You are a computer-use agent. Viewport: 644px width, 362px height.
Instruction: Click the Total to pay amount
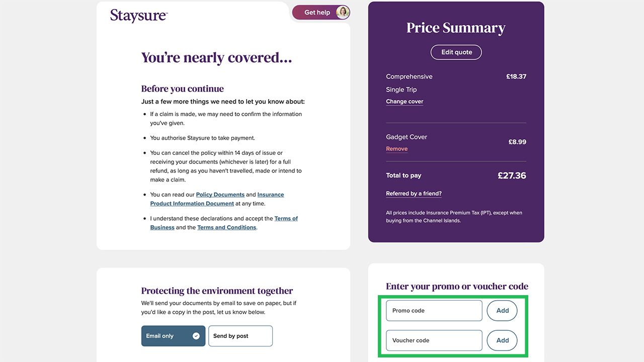pyautogui.click(x=512, y=175)
